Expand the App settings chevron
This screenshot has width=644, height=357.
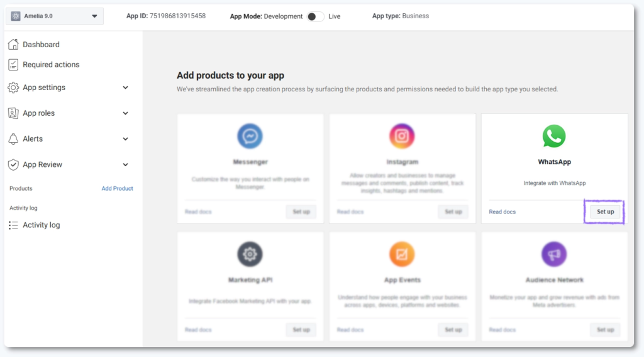125,88
